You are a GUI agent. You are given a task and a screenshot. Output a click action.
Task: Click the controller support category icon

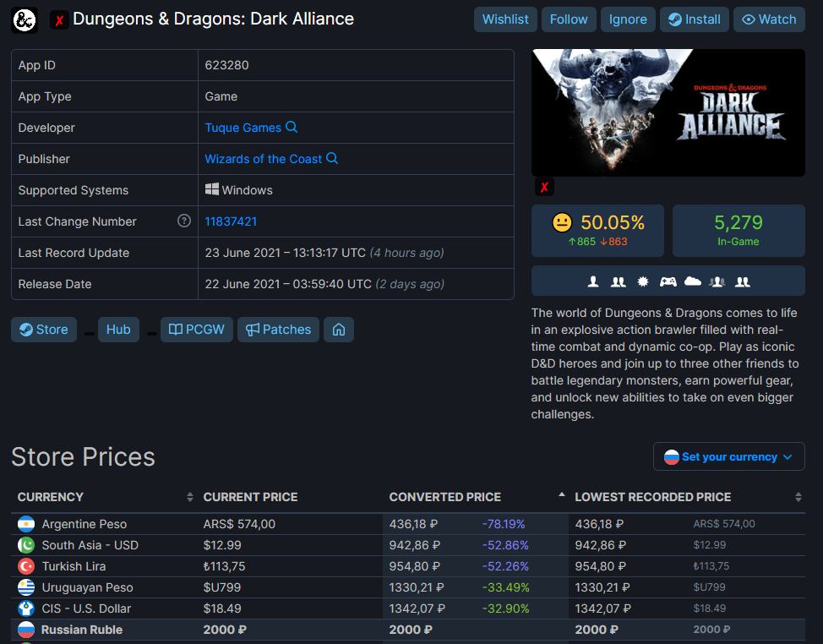(x=668, y=281)
